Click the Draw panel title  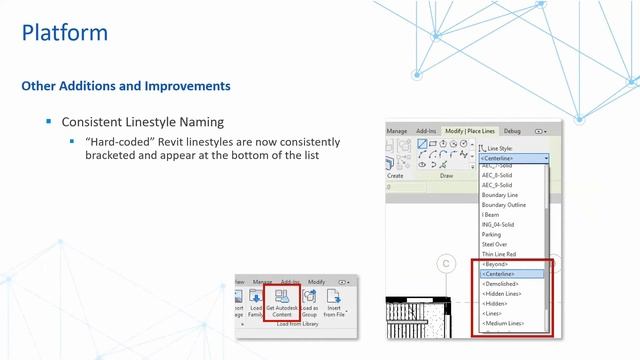coord(446,176)
